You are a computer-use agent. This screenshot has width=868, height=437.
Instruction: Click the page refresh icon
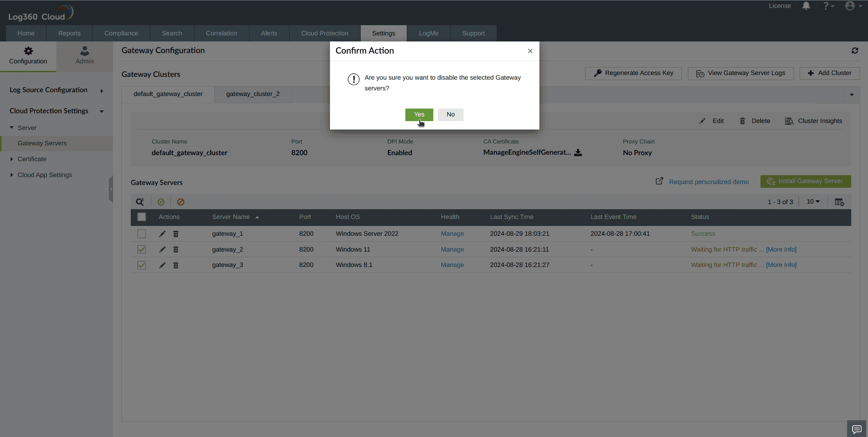(855, 51)
